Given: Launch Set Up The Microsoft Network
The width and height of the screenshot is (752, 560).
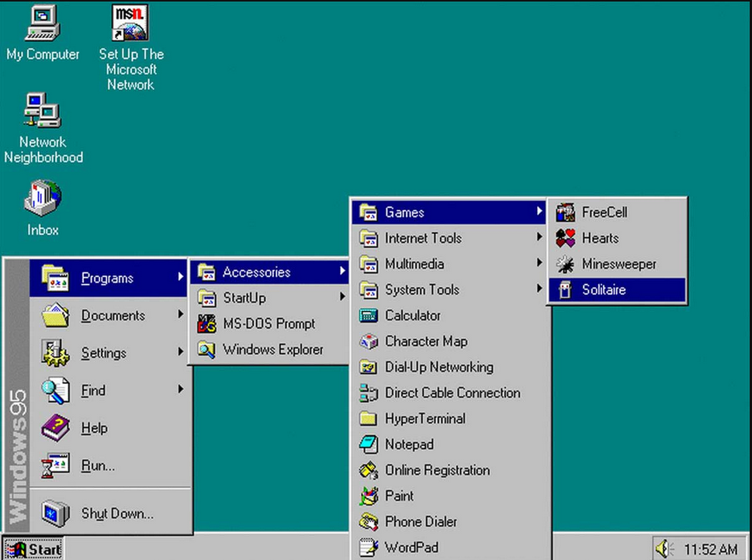Looking at the screenshot, I should (x=129, y=23).
